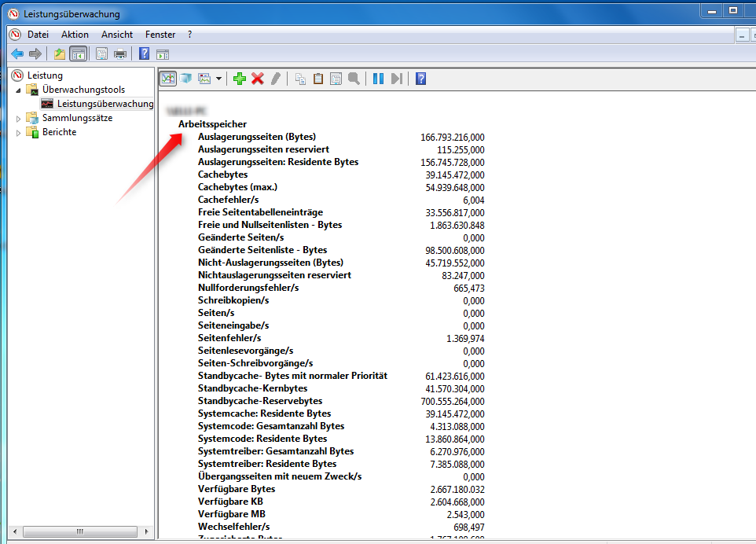Open the Leistungsüberwachung properties dialog
This screenshot has width=756, height=544.
[x=336, y=78]
